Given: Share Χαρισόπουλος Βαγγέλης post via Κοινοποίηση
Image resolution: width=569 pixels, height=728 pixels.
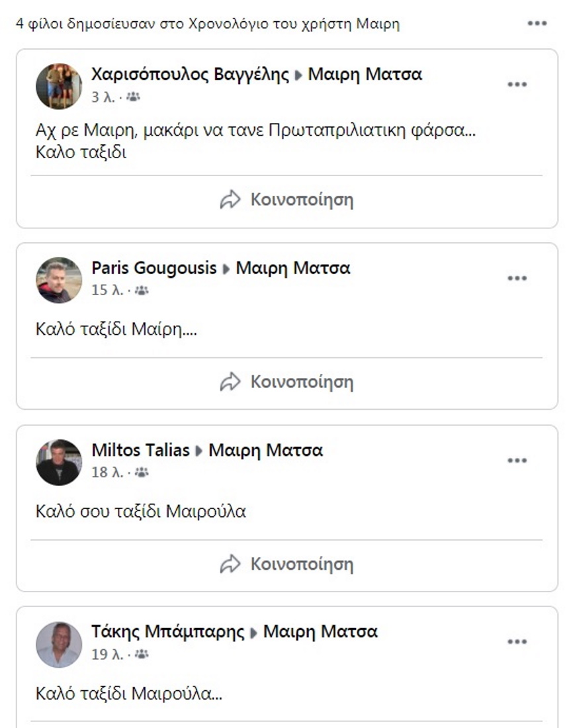Looking at the screenshot, I should (x=286, y=200).
